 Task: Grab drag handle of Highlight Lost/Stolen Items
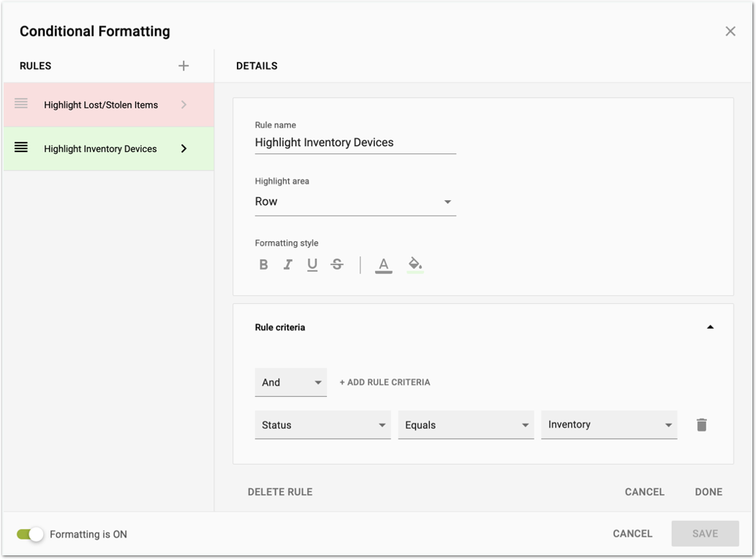(x=21, y=104)
